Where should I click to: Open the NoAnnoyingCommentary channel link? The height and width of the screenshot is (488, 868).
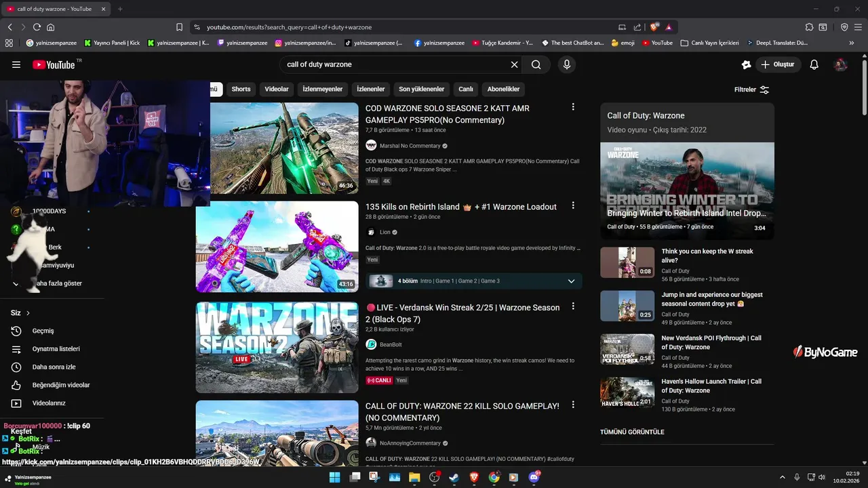[410, 443]
